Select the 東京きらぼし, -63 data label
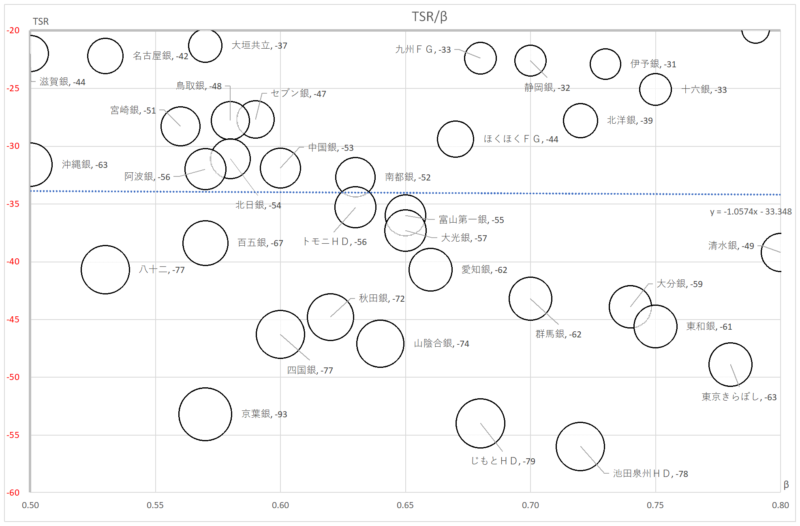 [x=739, y=397]
